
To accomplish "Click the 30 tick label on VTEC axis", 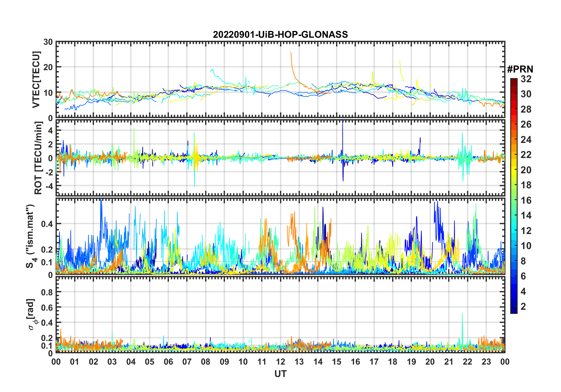I will (x=48, y=42).
